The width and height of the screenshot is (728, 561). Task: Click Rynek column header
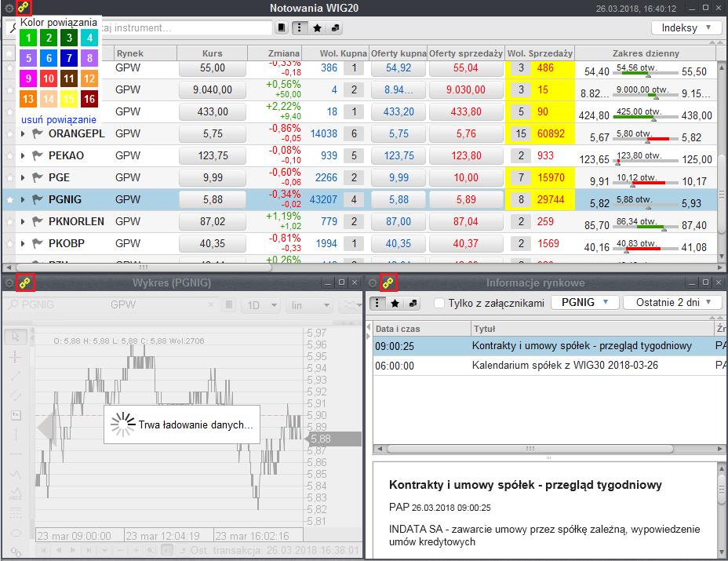(145, 53)
